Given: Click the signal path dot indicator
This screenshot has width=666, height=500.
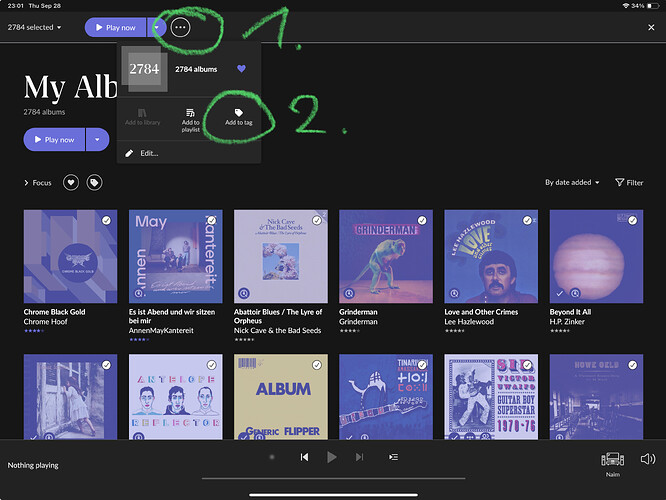Looking at the screenshot, I should click(x=272, y=457).
